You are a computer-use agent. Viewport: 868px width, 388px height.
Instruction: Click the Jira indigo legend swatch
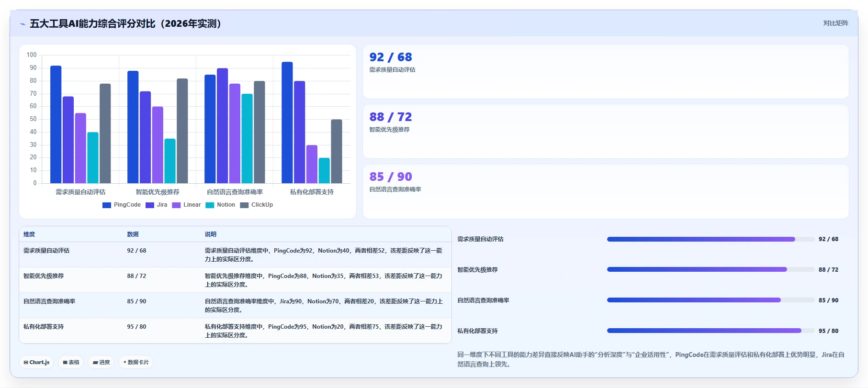[150, 205]
